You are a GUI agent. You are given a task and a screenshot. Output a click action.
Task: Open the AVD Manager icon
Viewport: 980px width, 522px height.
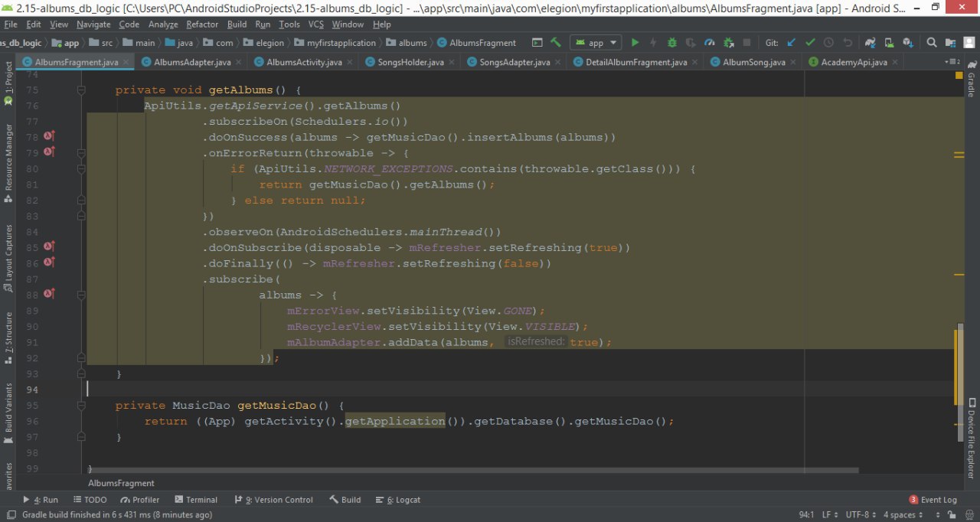point(889,43)
